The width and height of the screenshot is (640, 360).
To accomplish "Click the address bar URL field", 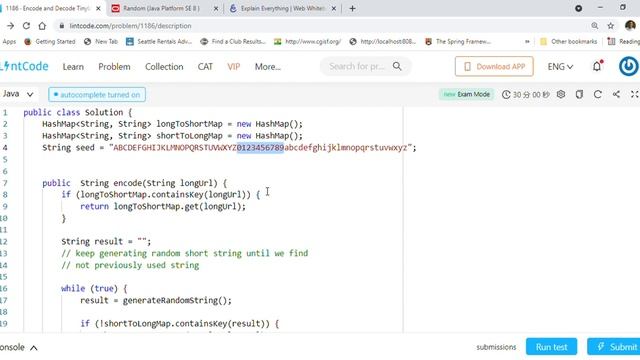I will pyautogui.click(x=322, y=26).
